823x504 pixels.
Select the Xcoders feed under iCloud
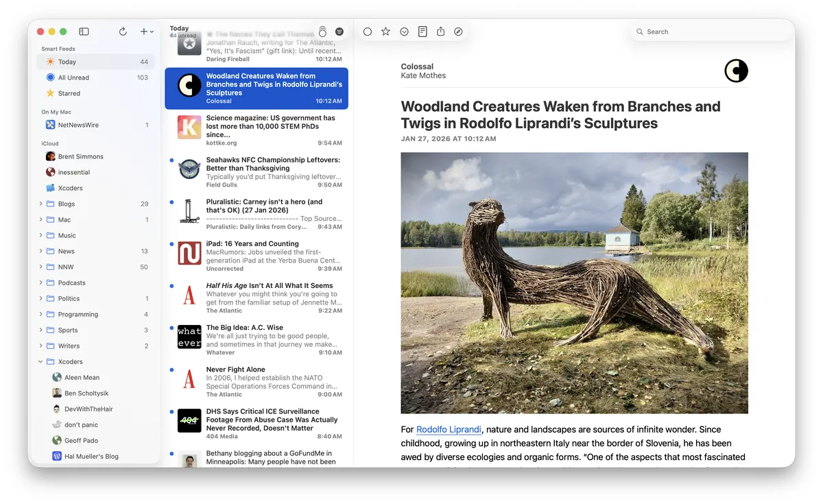pyautogui.click(x=96, y=188)
